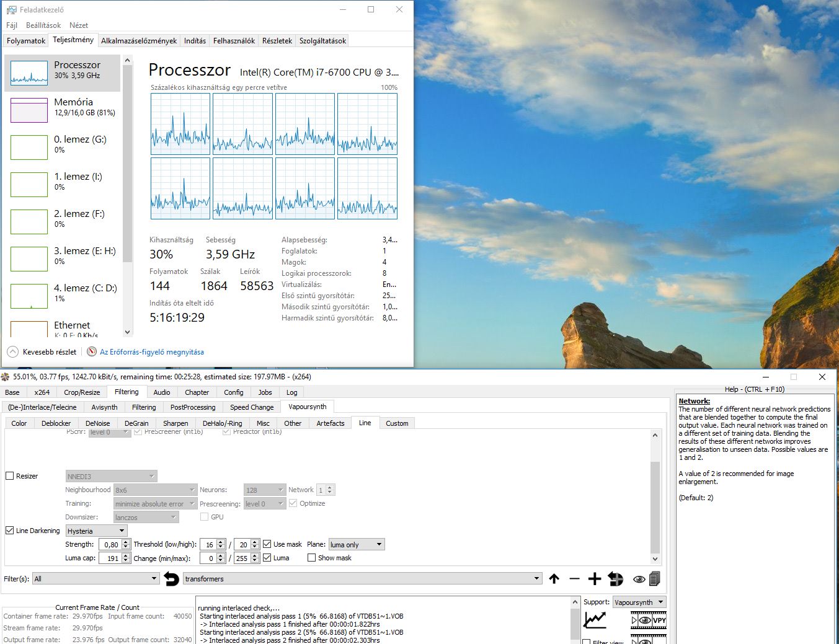
Task: Open the Erőforrás-figyelő megnyitása link
Action: click(x=152, y=352)
